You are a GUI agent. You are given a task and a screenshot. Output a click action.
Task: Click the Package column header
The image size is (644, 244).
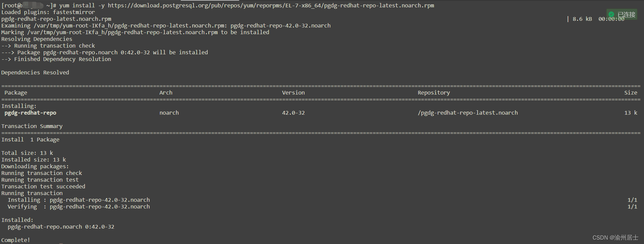16,93
